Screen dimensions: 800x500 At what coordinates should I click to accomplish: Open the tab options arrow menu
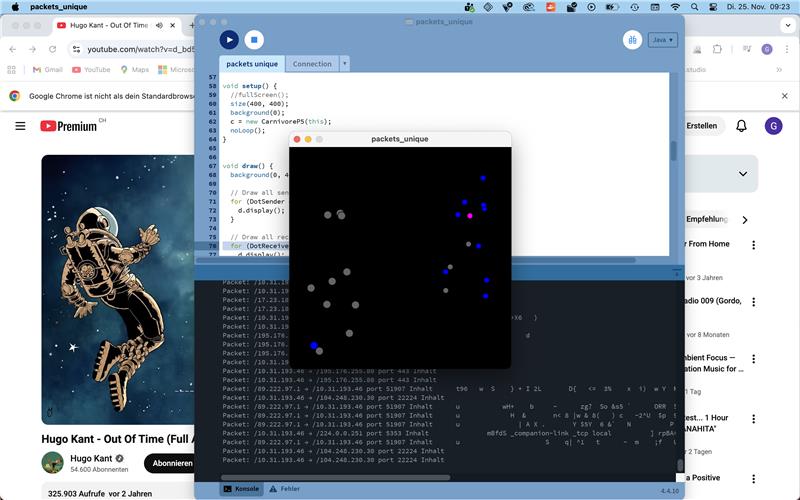pyautogui.click(x=345, y=64)
